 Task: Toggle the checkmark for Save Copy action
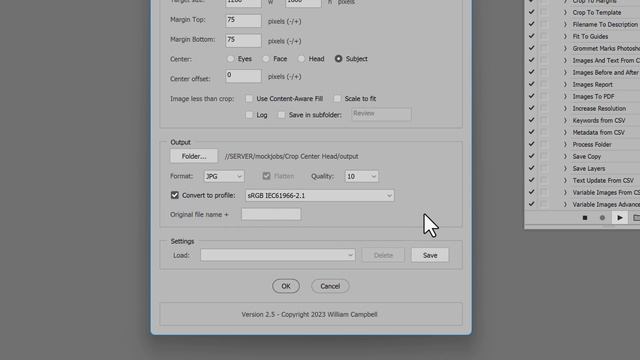coord(531,156)
